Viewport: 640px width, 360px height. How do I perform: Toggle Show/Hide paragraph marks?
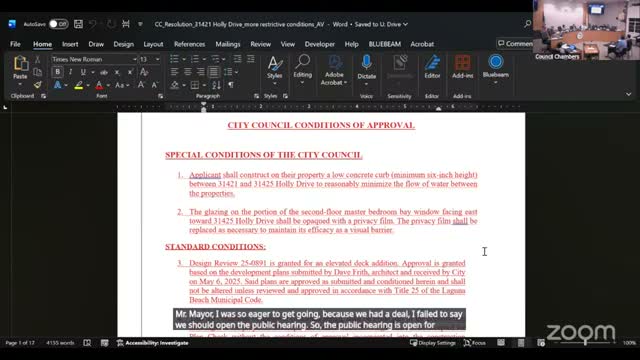[x=231, y=85]
